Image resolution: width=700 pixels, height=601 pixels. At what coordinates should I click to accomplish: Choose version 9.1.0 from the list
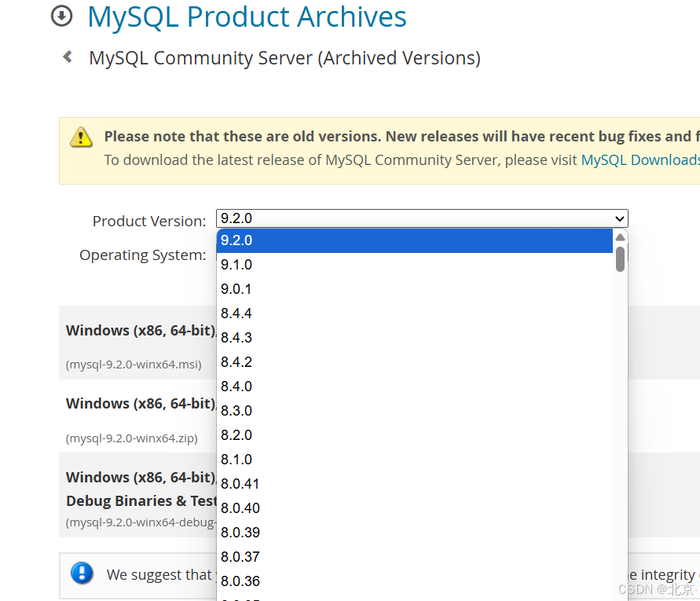click(414, 265)
